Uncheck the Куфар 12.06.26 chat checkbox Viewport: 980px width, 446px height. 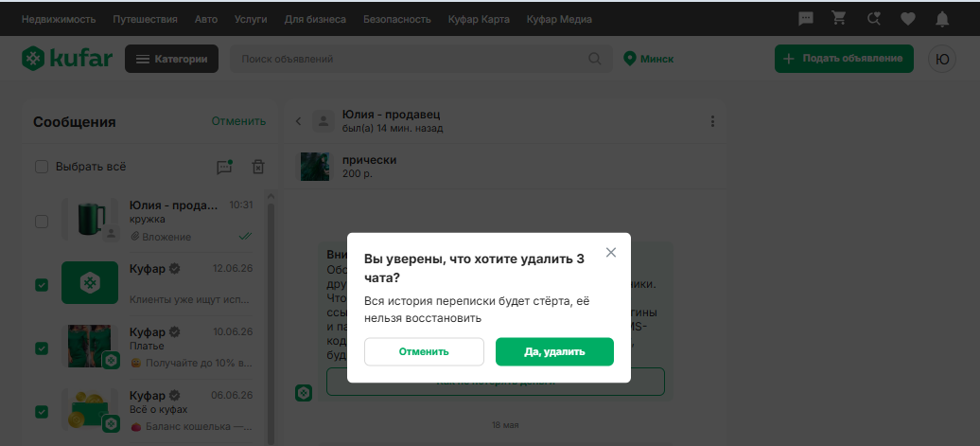(42, 285)
